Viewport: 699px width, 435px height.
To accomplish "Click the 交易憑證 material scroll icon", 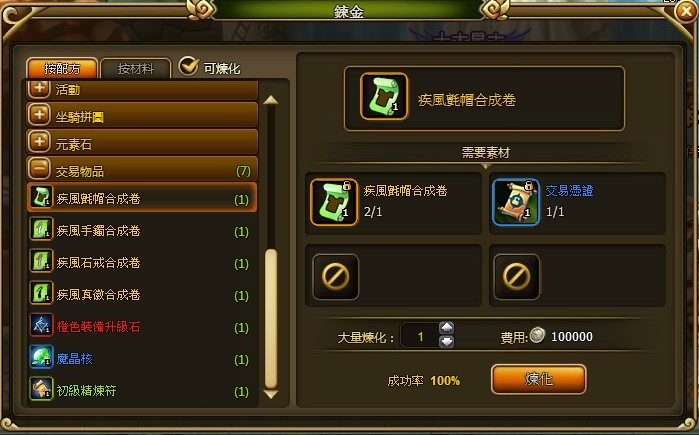I will click(x=516, y=202).
